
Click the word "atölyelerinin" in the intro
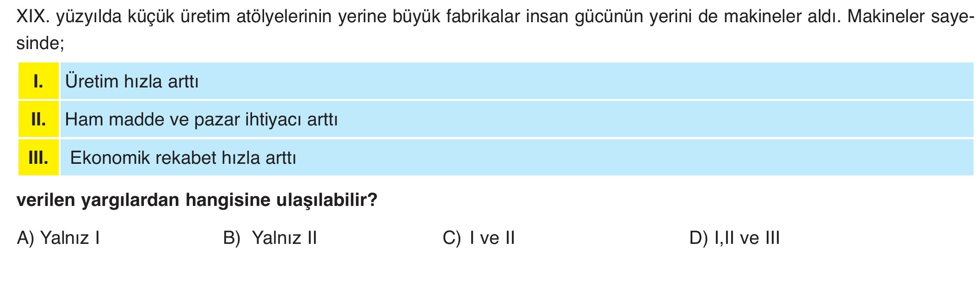(284, 17)
